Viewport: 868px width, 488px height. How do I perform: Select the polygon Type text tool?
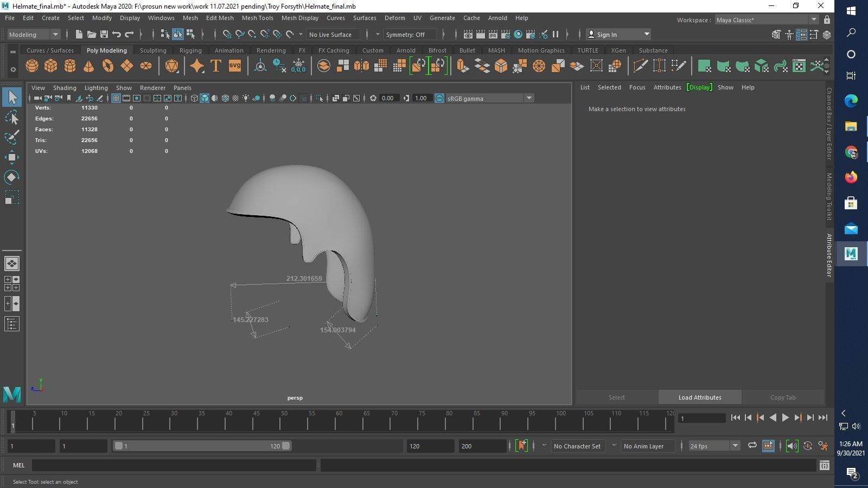pos(216,66)
